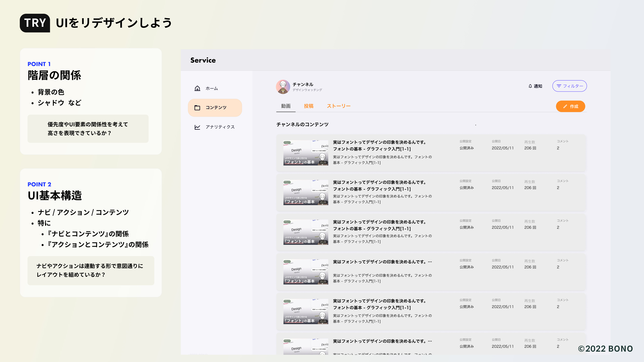Click the フィルター button

click(570, 86)
